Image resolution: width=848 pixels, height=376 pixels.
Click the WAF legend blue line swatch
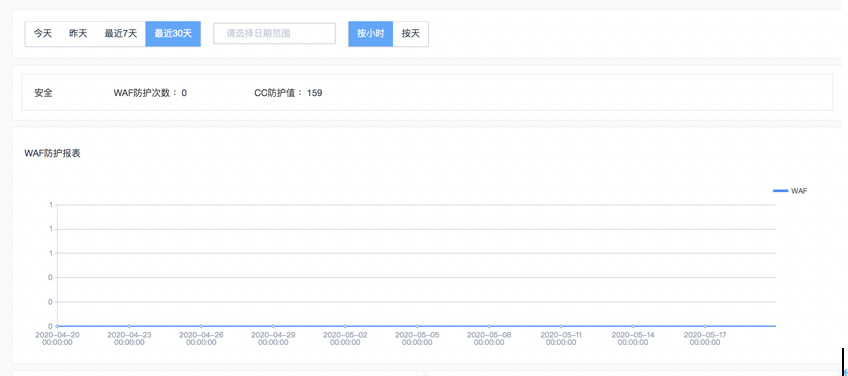[780, 191]
